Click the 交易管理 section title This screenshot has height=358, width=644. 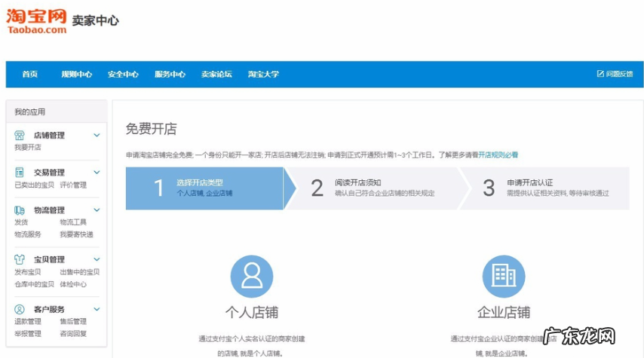(x=49, y=173)
